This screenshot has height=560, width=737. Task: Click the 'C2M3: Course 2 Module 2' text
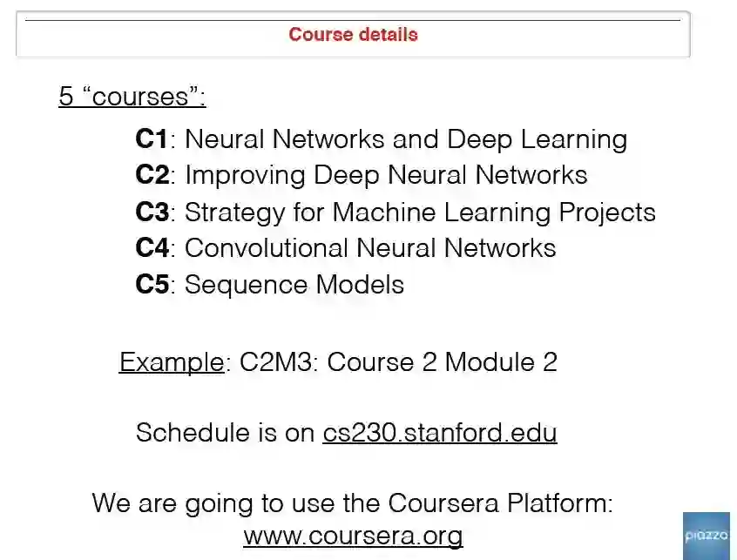(x=398, y=361)
